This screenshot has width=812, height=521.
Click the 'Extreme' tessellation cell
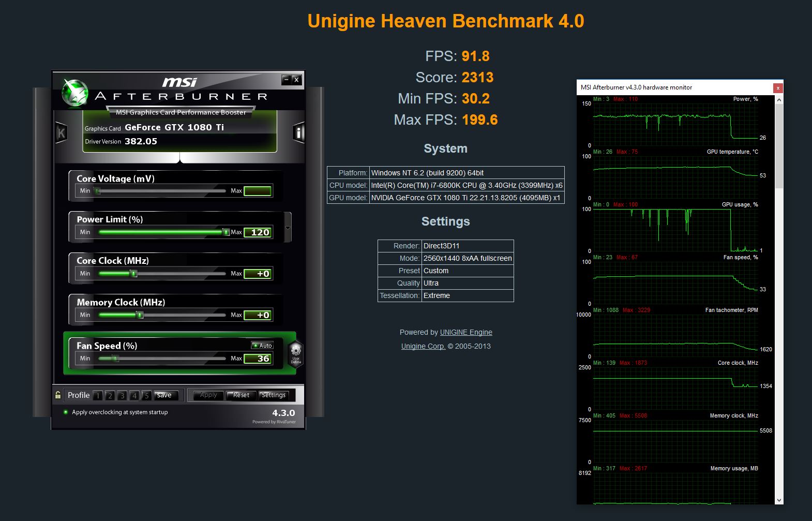coord(468,295)
